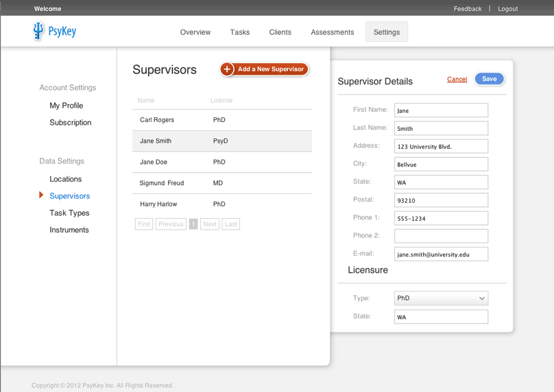Viewport: 554px width, 392px height.
Task: Click the State field showing WA under City
Action: [x=441, y=182]
